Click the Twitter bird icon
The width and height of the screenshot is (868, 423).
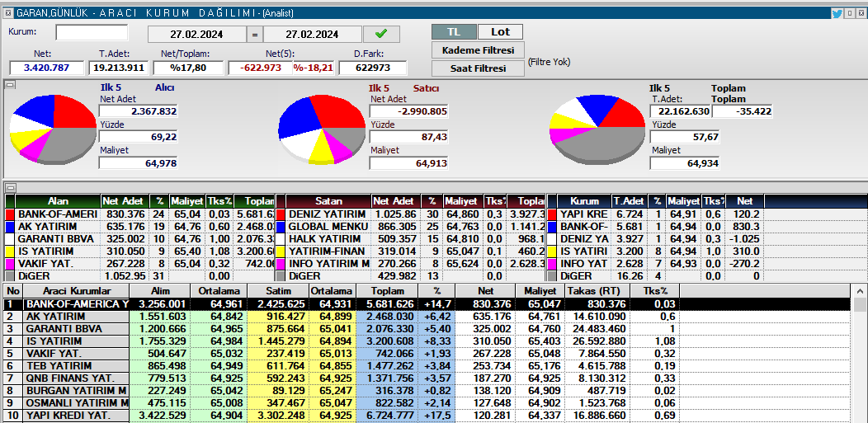(837, 14)
